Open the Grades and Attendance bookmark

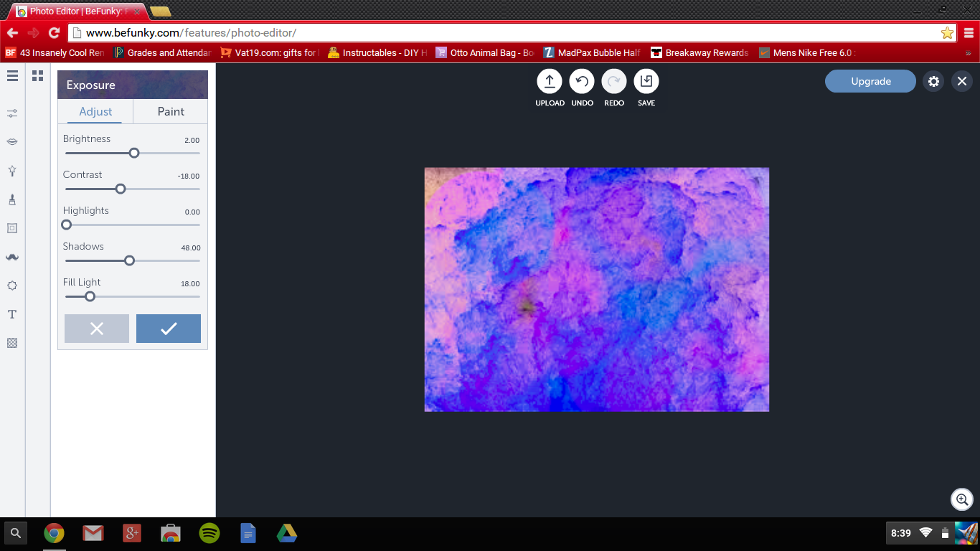pyautogui.click(x=163, y=52)
